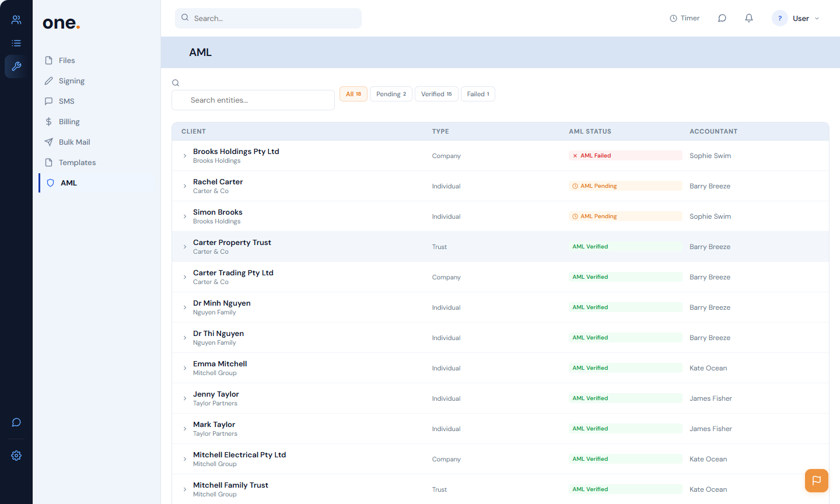Image resolution: width=840 pixels, height=504 pixels.
Task: Filter by Verified 15
Action: coord(436,94)
